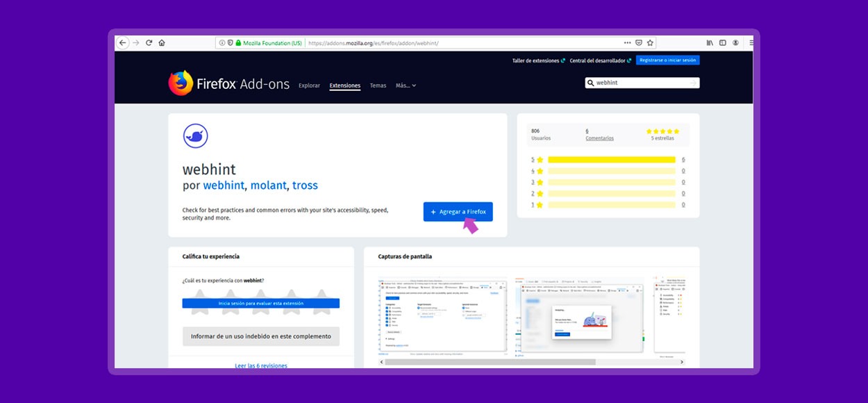This screenshot has height=403, width=868.
Task: Open the Firefox hamburger menu
Action: pos(751,43)
